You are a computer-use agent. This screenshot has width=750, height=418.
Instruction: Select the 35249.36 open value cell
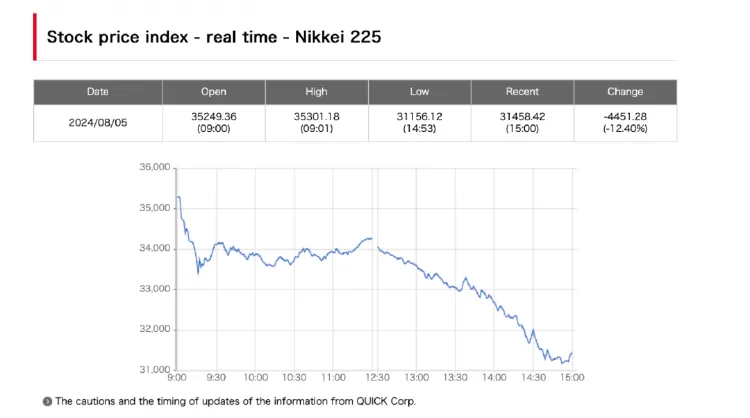213,122
